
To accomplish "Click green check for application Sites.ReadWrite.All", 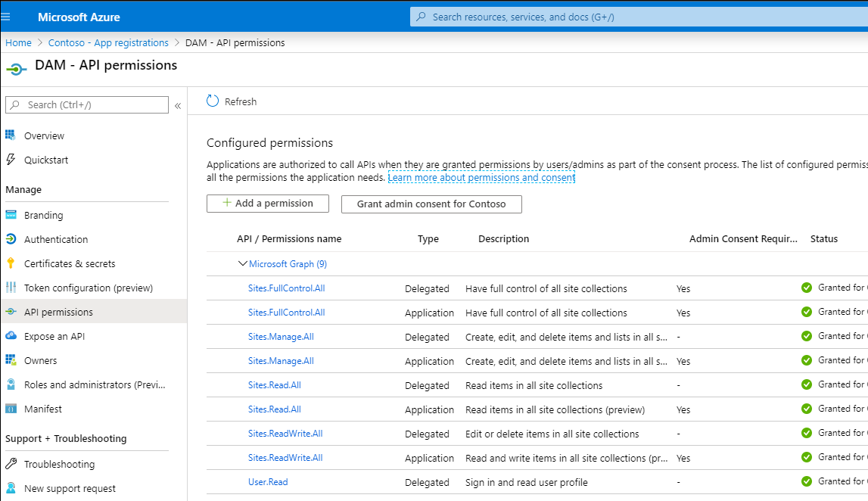I will click(x=807, y=456).
